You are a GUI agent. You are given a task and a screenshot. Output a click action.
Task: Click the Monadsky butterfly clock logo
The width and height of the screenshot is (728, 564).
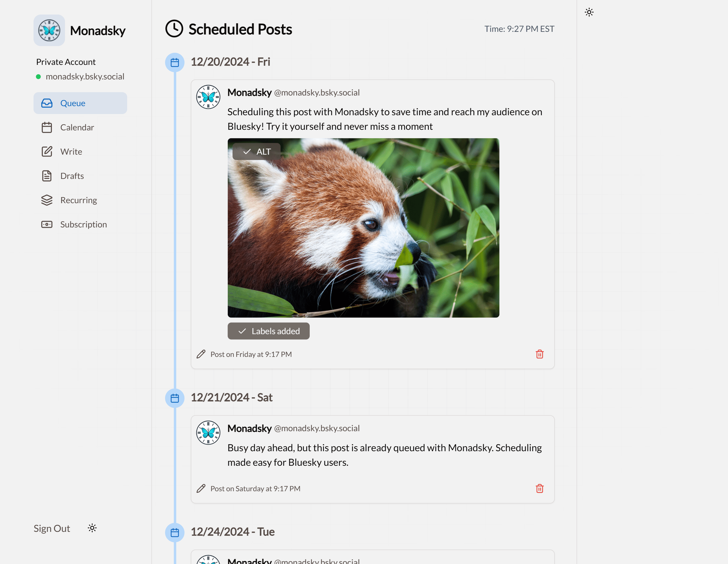click(x=49, y=30)
